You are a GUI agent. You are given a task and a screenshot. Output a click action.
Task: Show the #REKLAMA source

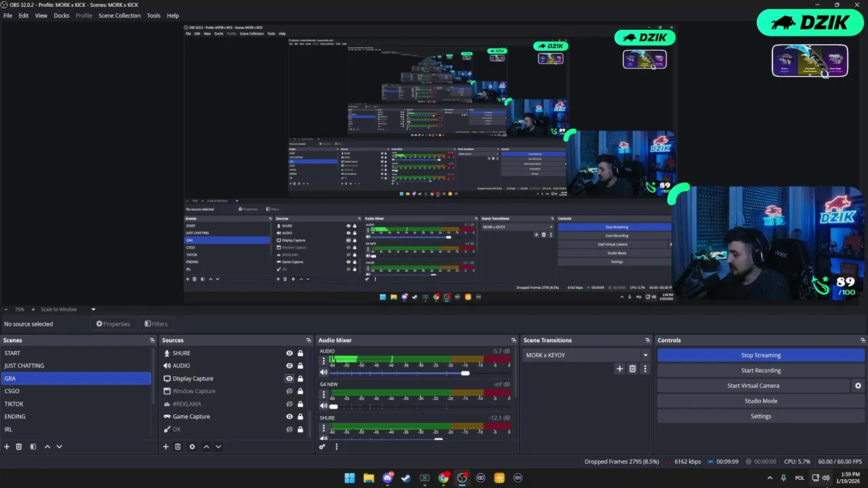point(290,404)
